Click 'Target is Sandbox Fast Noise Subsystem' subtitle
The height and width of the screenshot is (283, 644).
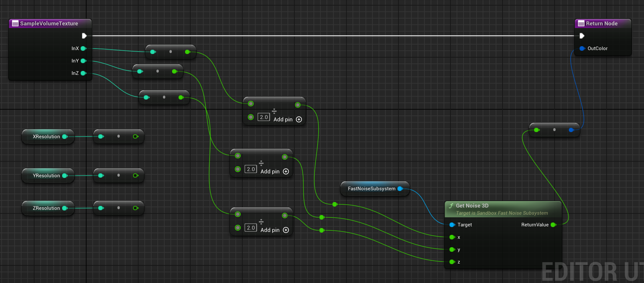point(502,213)
